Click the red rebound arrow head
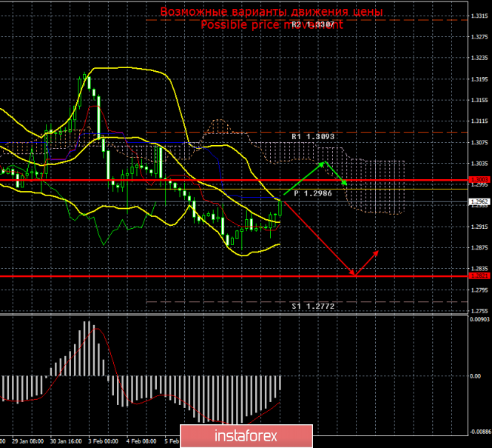The width and height of the screenshot is (492, 448). (377, 251)
